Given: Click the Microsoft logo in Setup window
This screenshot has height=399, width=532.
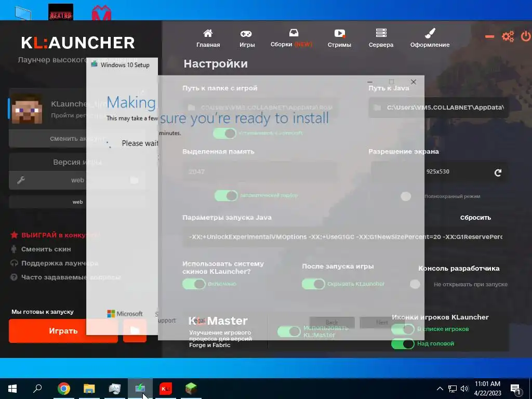Looking at the screenshot, I should point(125,313).
